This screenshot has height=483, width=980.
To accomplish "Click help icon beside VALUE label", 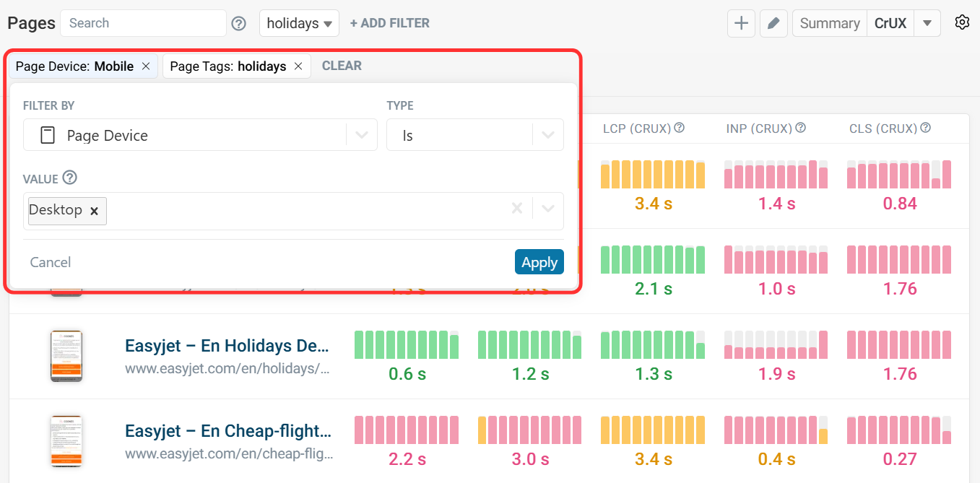I will point(70,178).
